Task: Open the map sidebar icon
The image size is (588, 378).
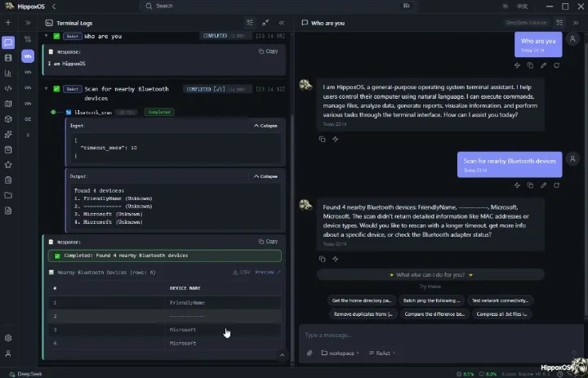Action: coord(8,104)
